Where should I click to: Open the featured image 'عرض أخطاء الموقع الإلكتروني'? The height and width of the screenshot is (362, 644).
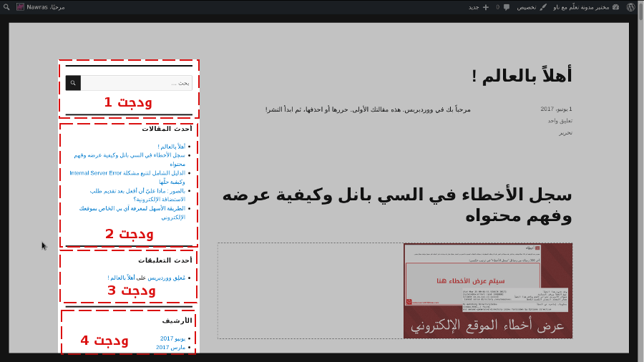pyautogui.click(x=487, y=290)
